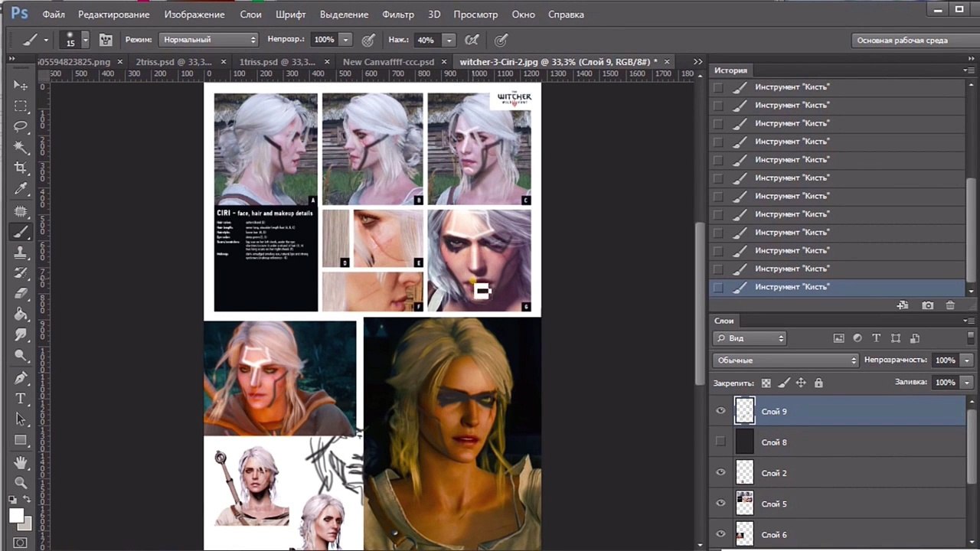Select the Pen tool
This screenshot has width=980, height=551.
(21, 378)
